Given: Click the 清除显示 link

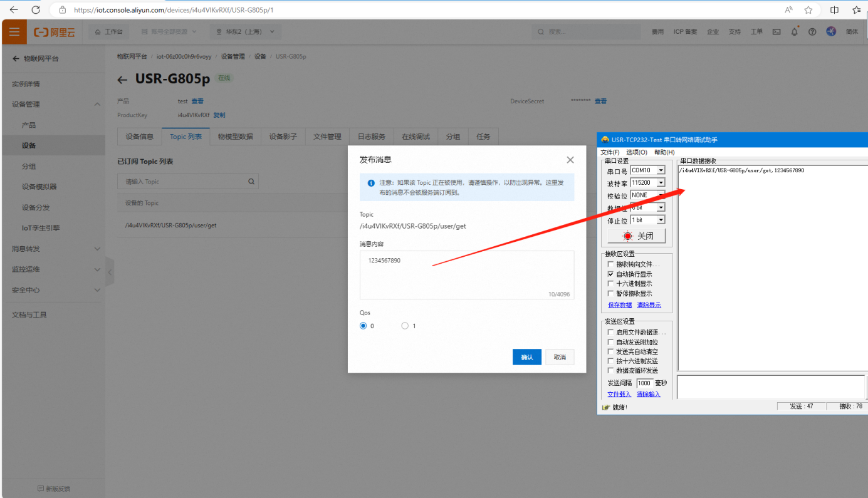Looking at the screenshot, I should pos(649,305).
